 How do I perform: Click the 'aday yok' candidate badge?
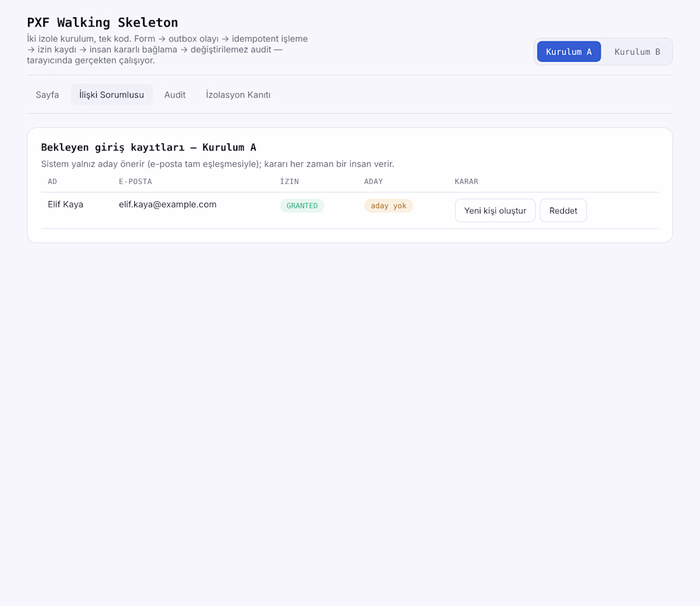(x=388, y=206)
